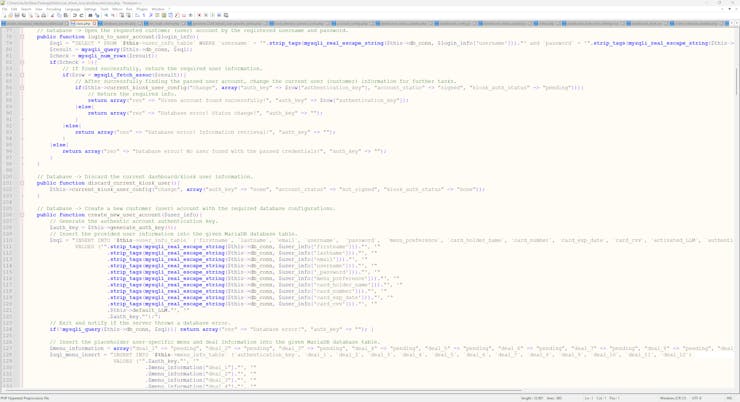The height and width of the screenshot is (402, 740).
Task: Close the class.php tab with its X
Action: coord(94,23)
